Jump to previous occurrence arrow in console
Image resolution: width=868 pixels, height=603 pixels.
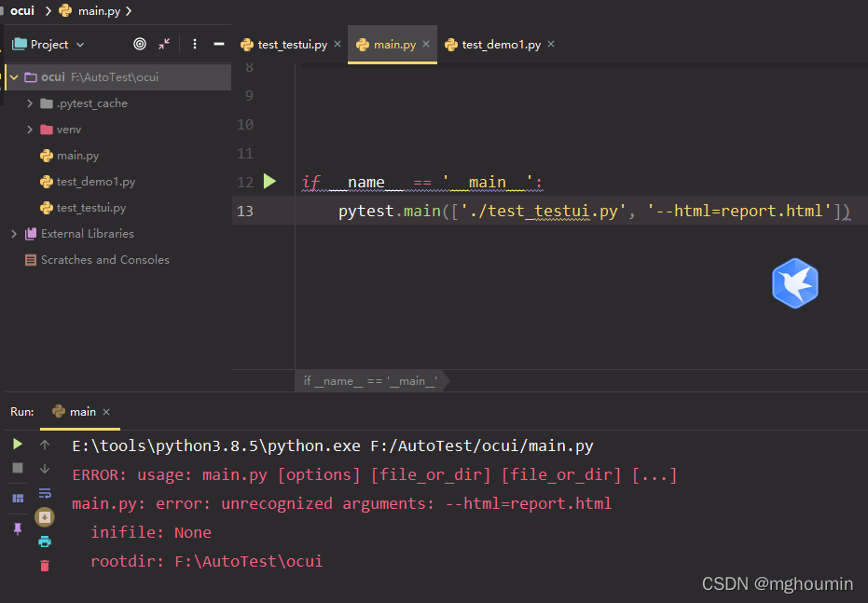[x=44, y=444]
